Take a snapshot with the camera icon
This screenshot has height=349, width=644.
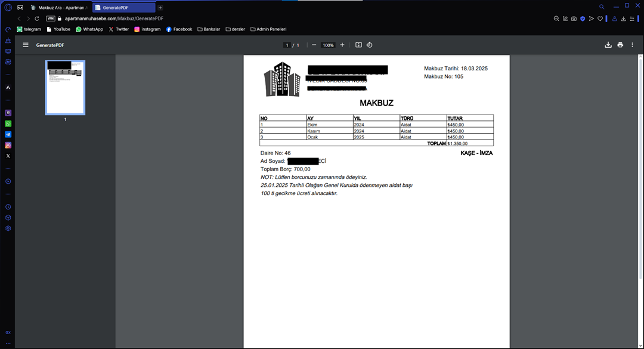pos(574,18)
